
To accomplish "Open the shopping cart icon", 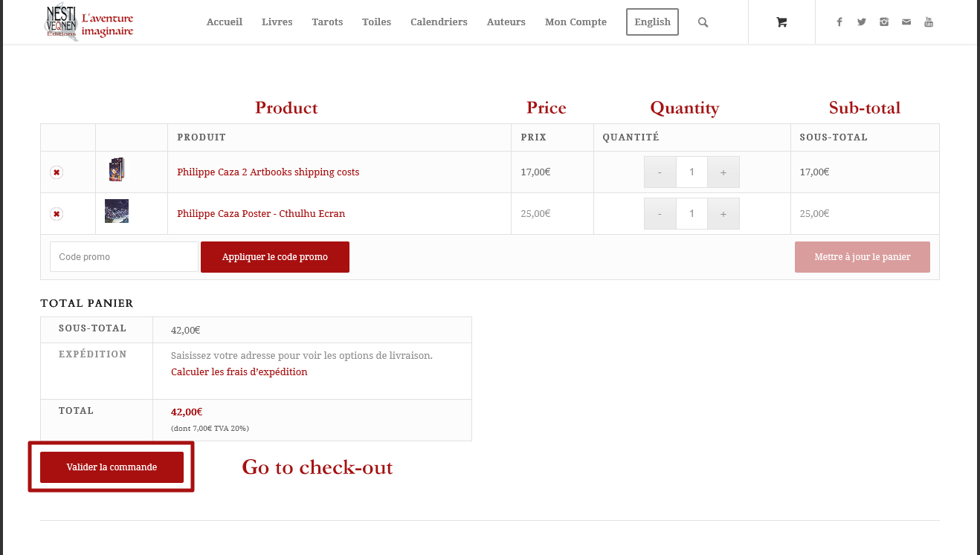I will point(781,22).
